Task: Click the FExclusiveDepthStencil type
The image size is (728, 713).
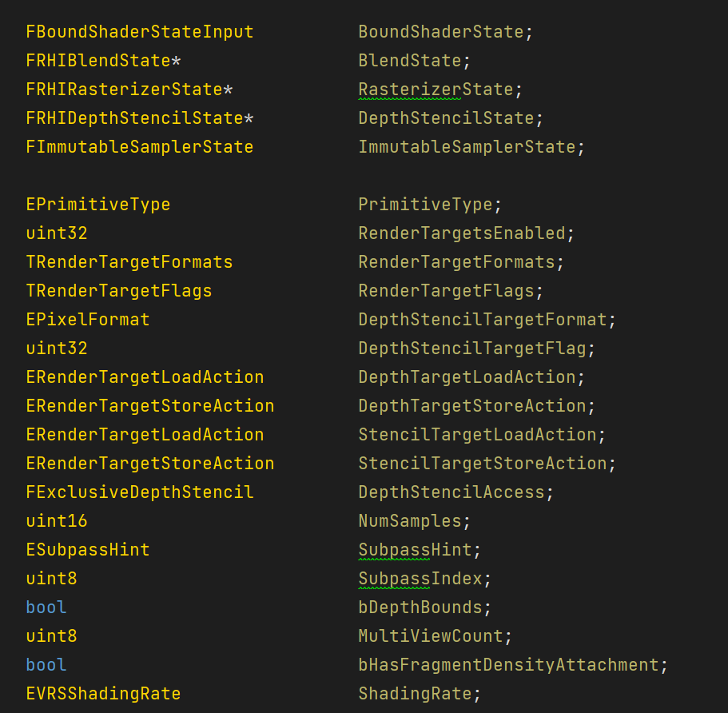Action: coord(139,492)
